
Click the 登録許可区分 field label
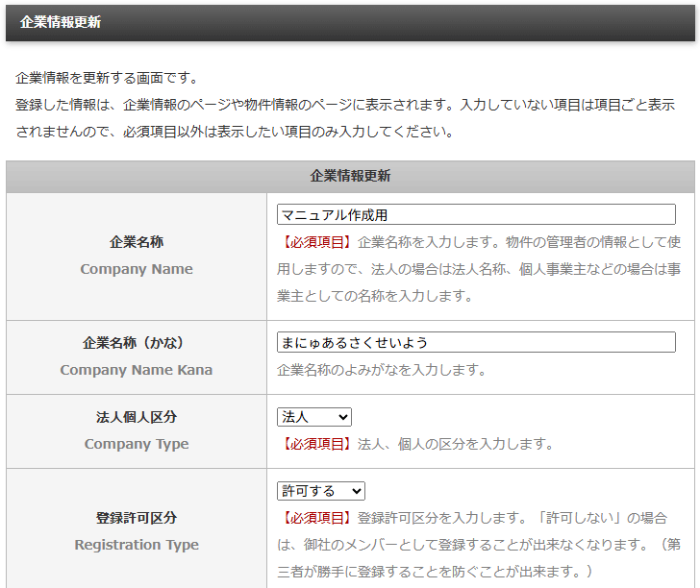coord(137,518)
